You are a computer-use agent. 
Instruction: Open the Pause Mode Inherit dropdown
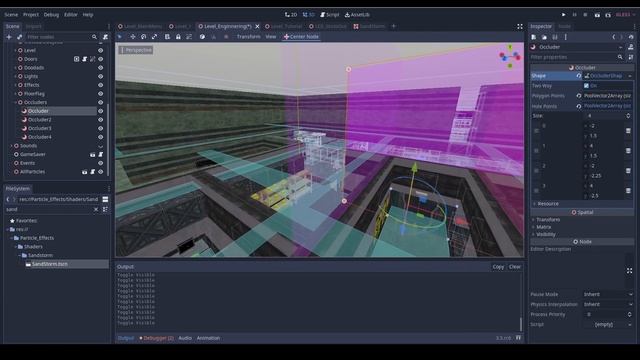click(608, 294)
